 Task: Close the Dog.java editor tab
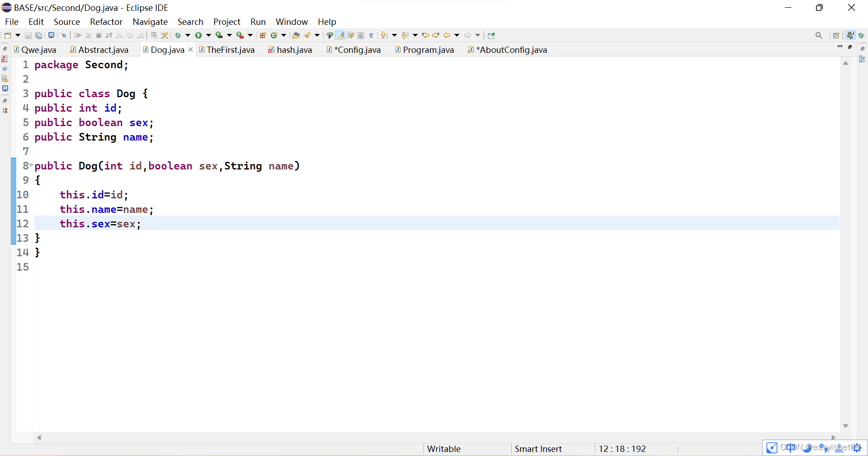tap(190, 50)
